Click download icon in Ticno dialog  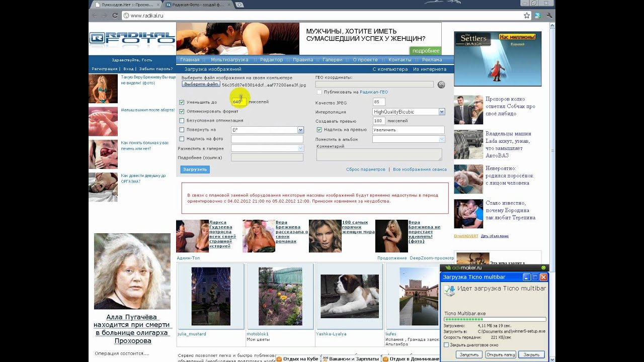[x=449, y=290]
